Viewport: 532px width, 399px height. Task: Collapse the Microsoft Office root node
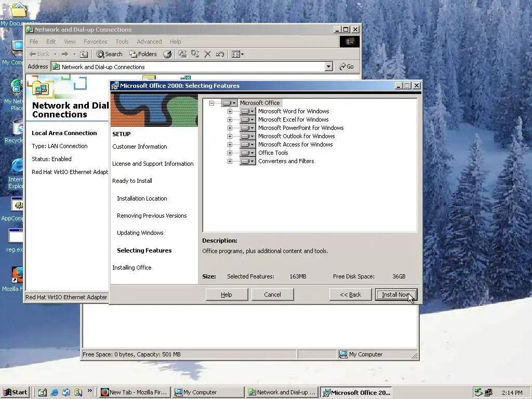[x=212, y=103]
